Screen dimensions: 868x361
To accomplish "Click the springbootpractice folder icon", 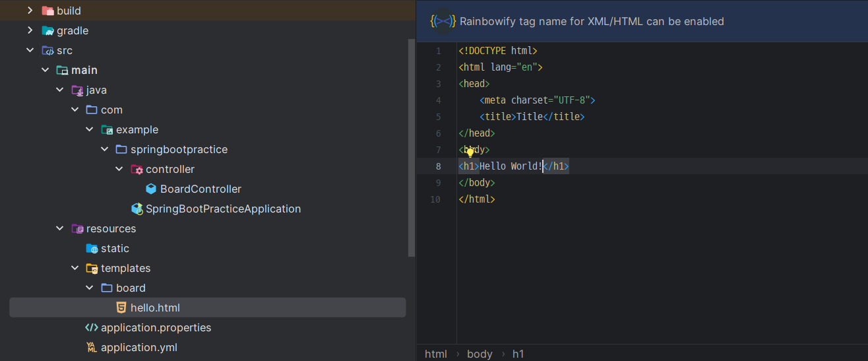I will tap(121, 149).
